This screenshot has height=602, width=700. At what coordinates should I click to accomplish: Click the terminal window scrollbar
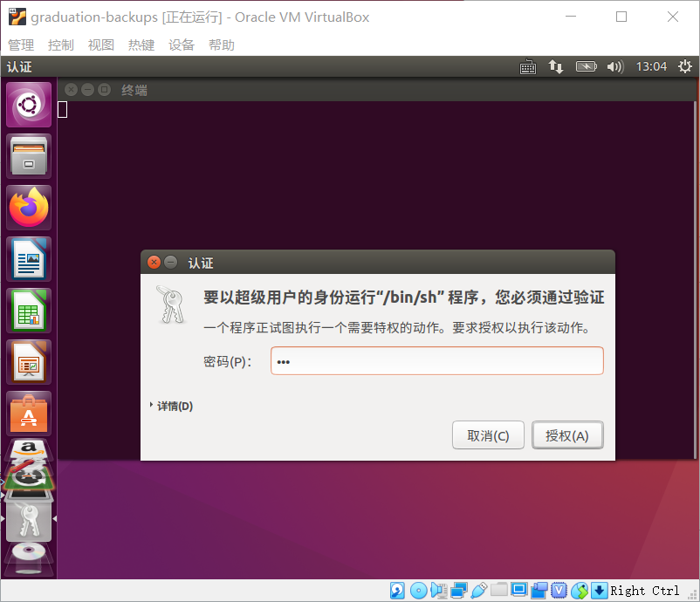tap(695, 280)
